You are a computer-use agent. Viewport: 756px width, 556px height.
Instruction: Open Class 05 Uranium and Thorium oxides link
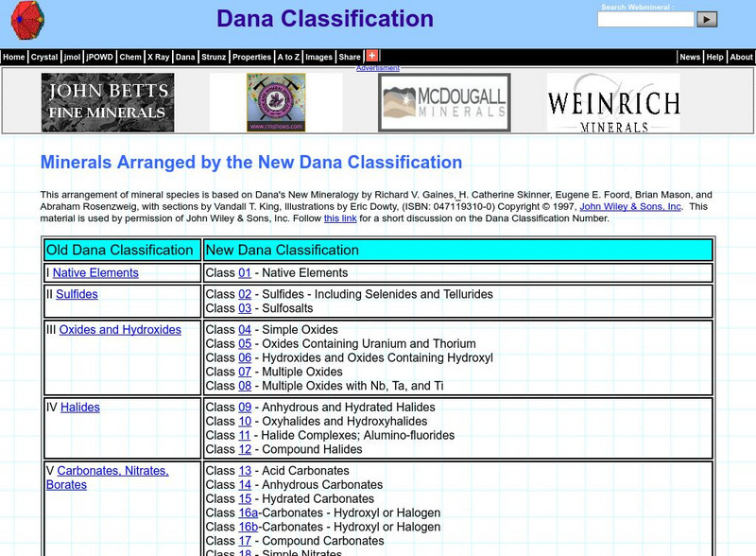pyautogui.click(x=245, y=343)
